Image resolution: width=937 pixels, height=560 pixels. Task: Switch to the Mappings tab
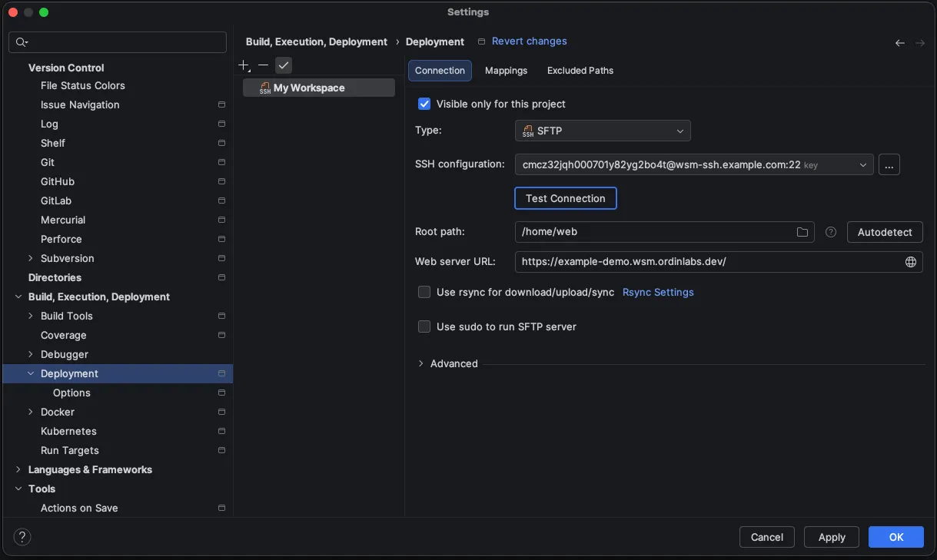click(x=506, y=71)
